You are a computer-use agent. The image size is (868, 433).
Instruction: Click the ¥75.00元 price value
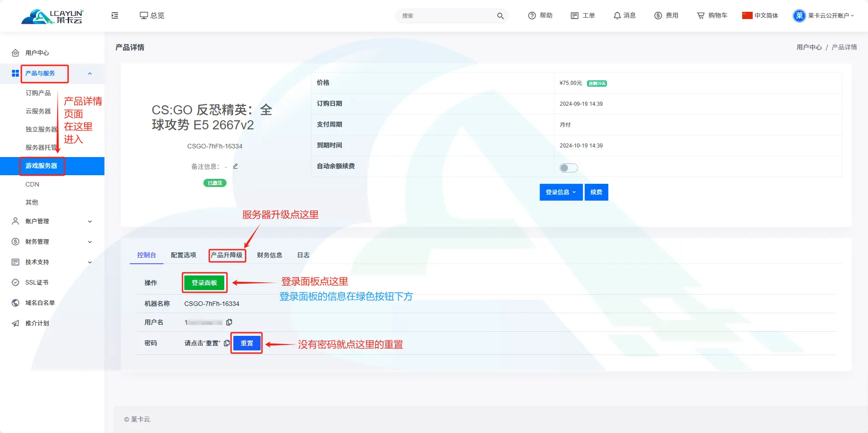point(571,83)
